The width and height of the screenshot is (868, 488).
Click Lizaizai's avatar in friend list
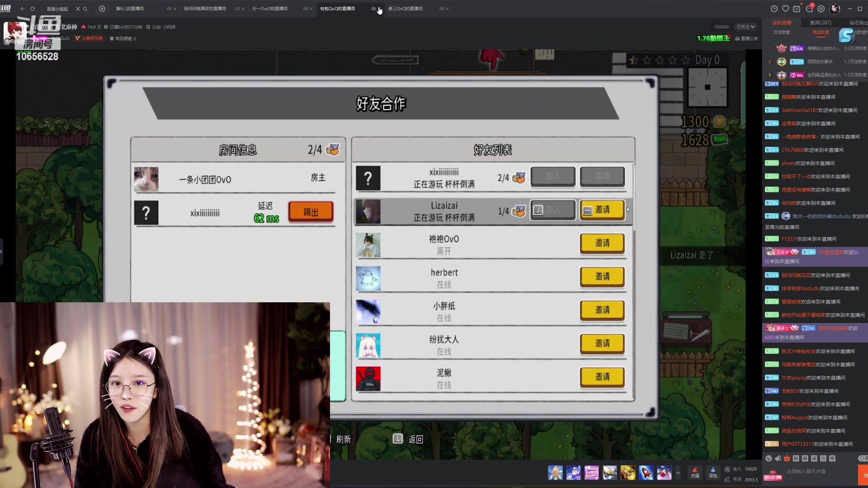click(368, 211)
